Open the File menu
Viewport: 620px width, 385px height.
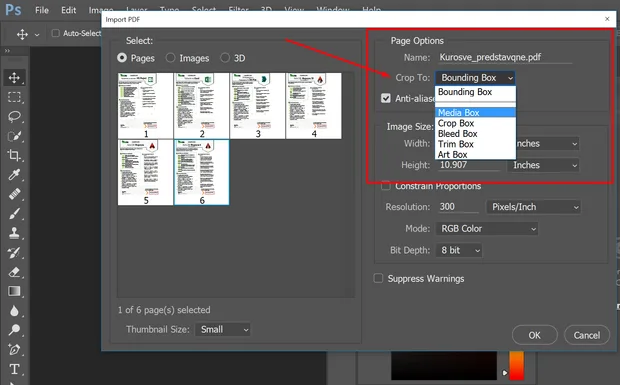42,10
